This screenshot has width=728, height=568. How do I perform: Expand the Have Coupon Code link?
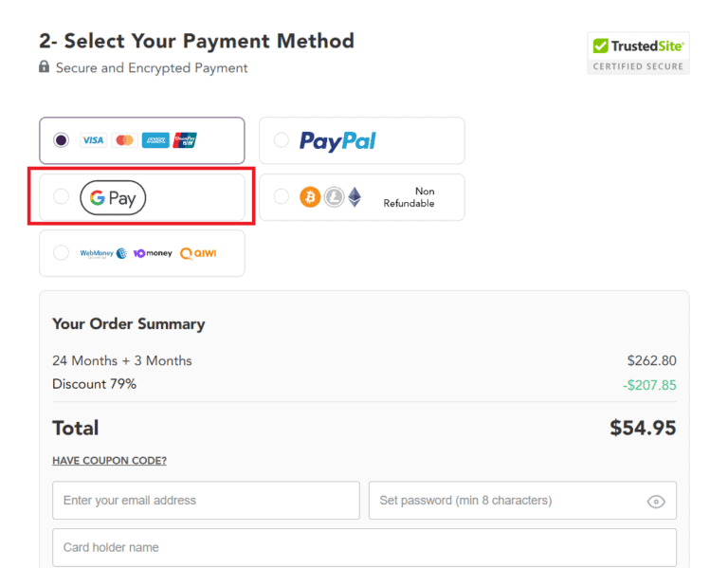tap(109, 461)
